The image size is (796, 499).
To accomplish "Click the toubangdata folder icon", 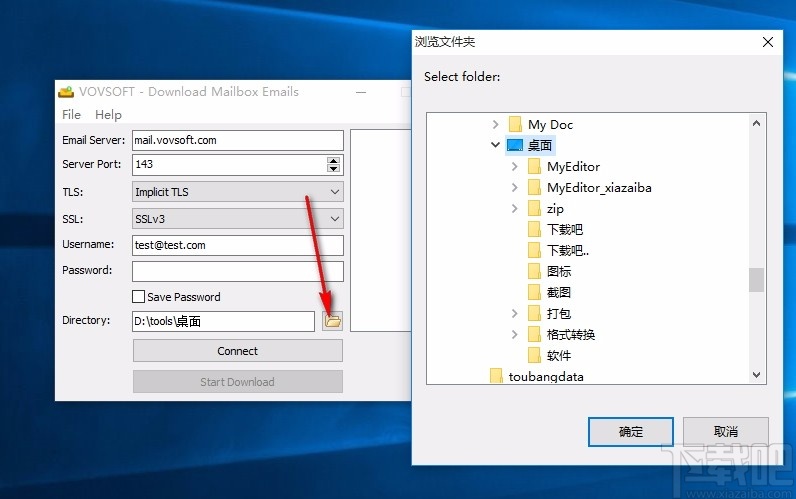I will click(496, 376).
